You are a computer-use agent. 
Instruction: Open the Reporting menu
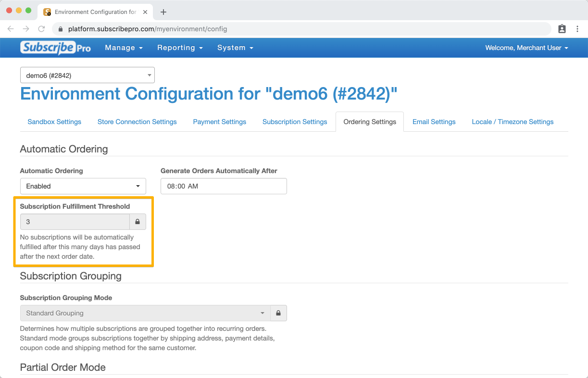tap(180, 48)
